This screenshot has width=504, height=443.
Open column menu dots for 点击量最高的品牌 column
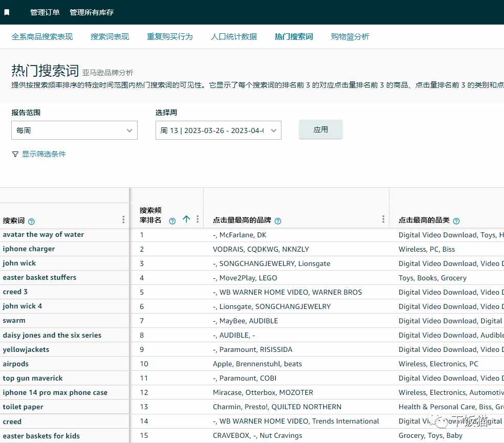[x=383, y=219]
